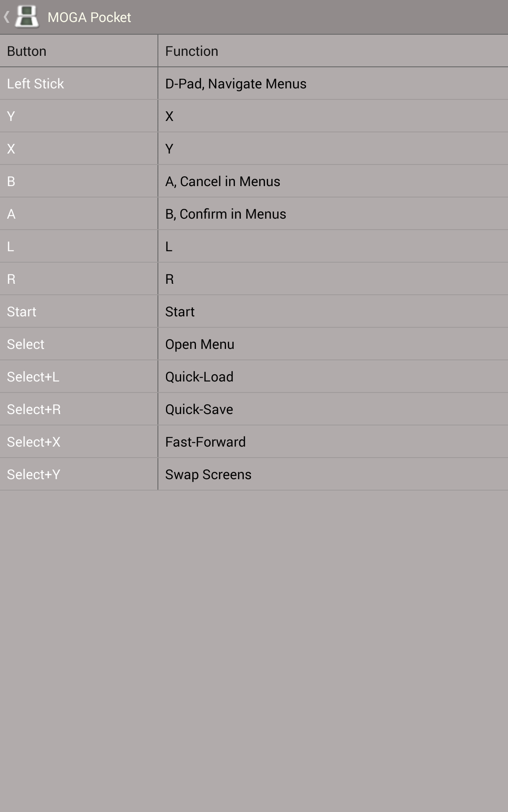Click the Button column header
This screenshot has width=508, height=812.
pos(26,51)
